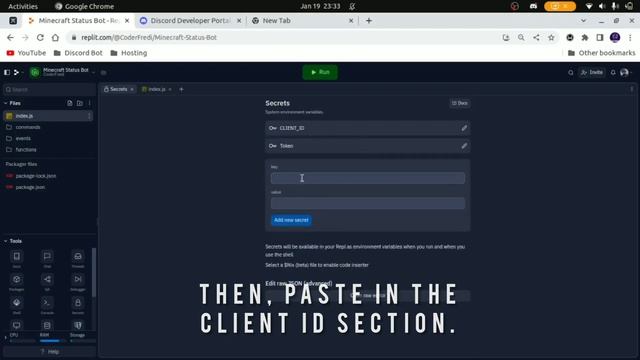Bookmark this page with star icon

(x=551, y=38)
